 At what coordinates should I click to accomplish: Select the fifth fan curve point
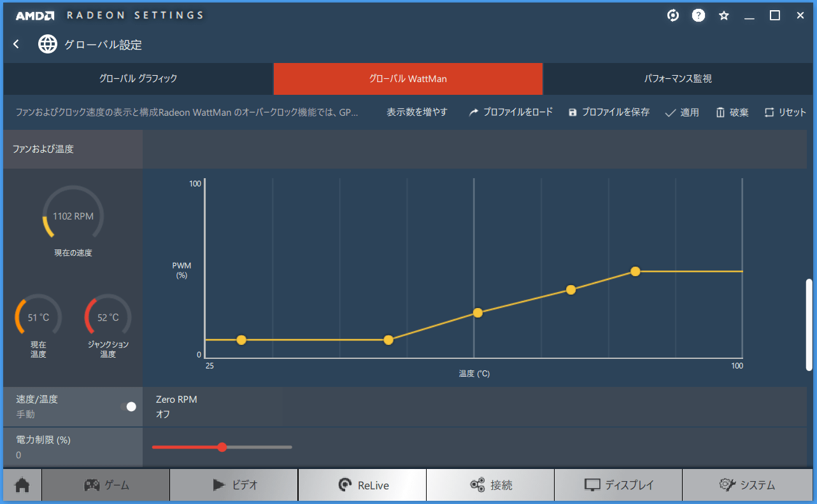635,271
